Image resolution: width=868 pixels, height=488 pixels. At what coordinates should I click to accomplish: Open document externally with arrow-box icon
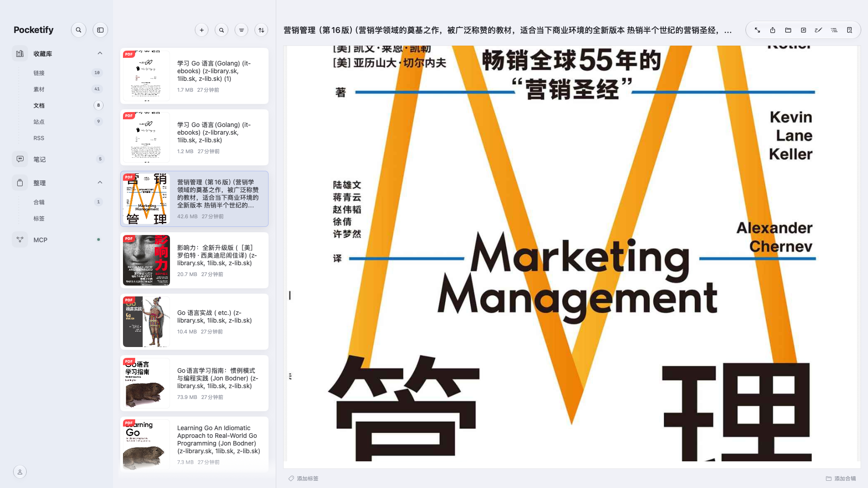(803, 30)
